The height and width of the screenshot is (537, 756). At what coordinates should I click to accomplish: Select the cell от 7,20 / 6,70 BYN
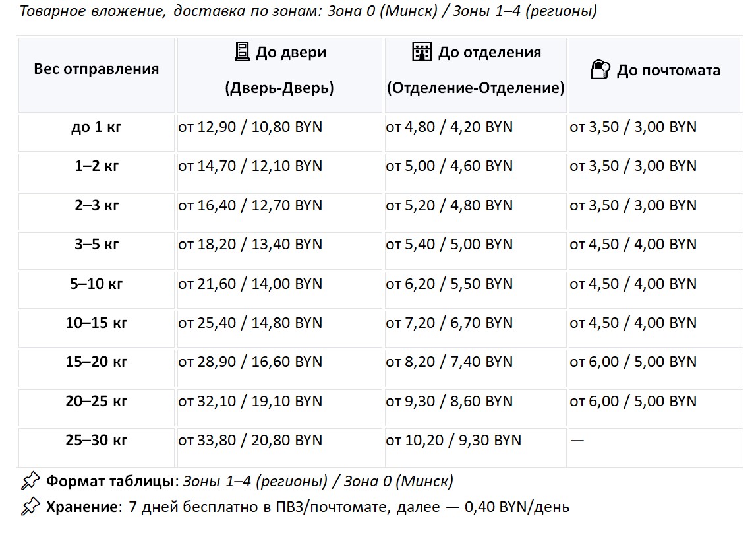(x=475, y=329)
